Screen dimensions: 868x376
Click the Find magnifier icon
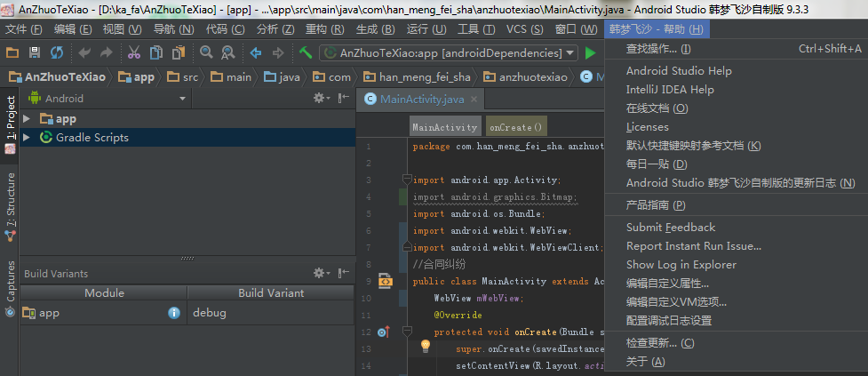[x=206, y=52]
